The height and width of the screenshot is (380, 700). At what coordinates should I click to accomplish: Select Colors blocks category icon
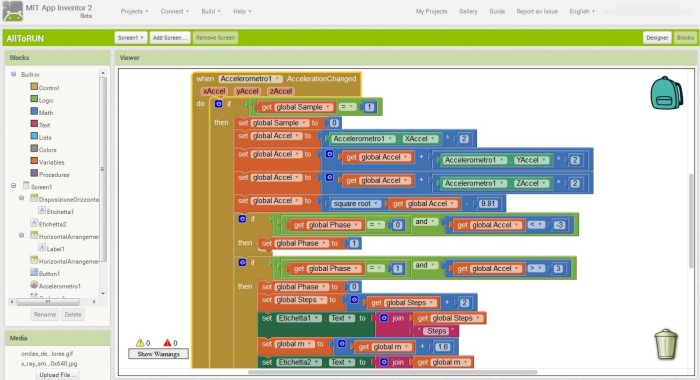[x=34, y=148]
